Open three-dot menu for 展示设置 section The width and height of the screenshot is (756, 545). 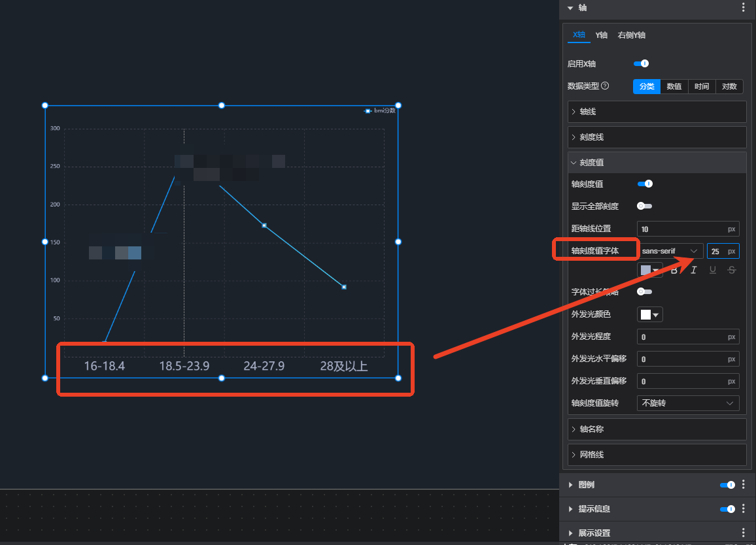click(x=743, y=533)
